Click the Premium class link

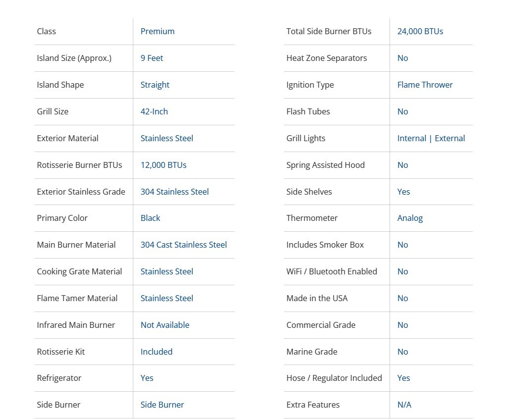point(157,31)
